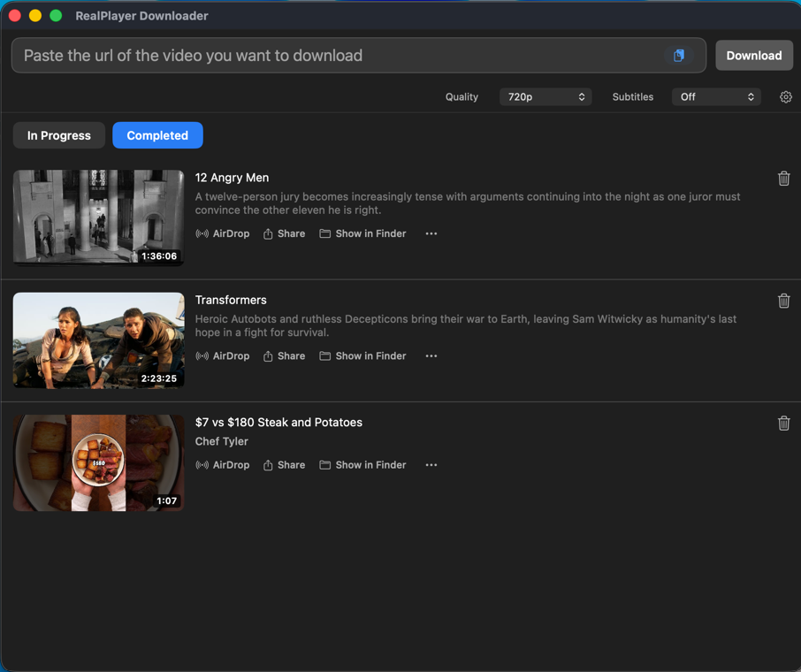801x672 pixels.
Task: Minimize the RealPlayer Downloader window
Action: 35,16
